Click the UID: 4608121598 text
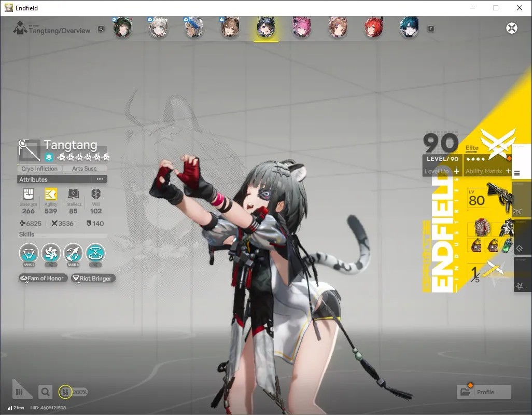532x415 pixels. click(48, 408)
